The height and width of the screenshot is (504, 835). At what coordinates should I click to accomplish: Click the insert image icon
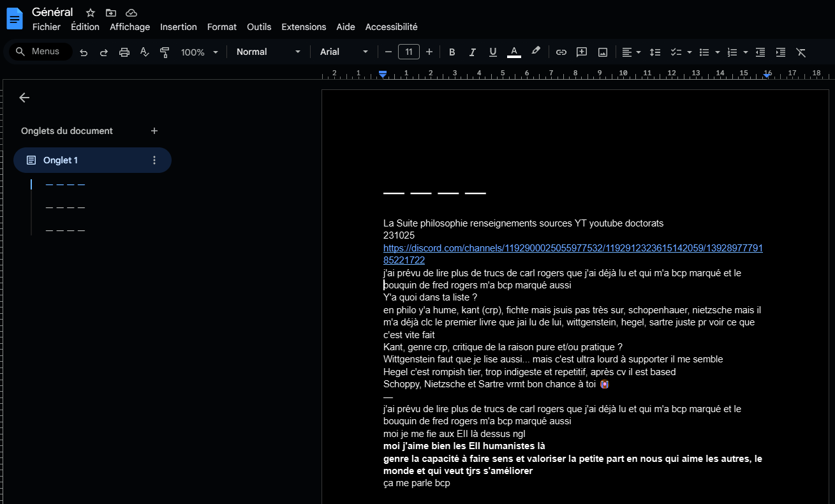click(602, 52)
